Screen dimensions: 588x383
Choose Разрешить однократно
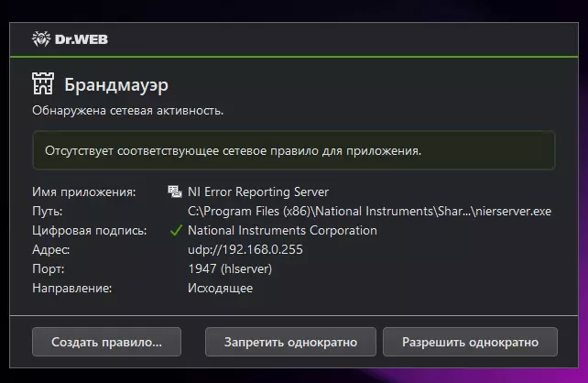coord(470,342)
